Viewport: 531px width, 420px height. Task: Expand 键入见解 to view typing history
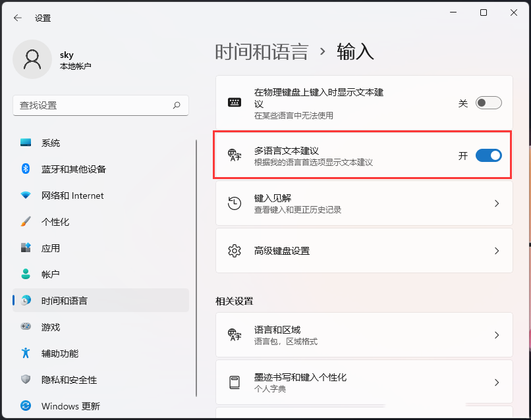click(497, 203)
